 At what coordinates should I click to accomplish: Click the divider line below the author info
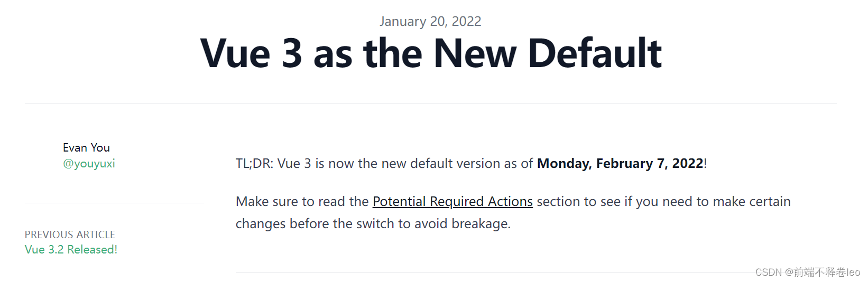pos(114,203)
